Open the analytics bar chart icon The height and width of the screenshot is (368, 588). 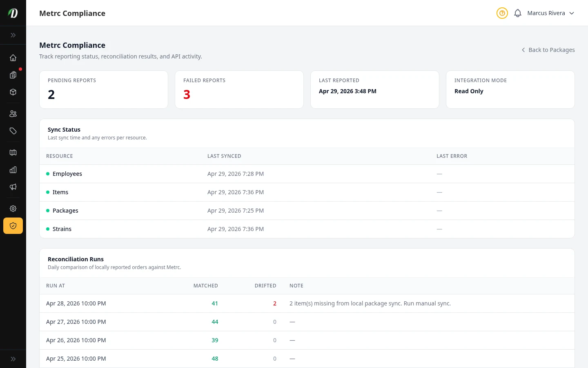[13, 170]
